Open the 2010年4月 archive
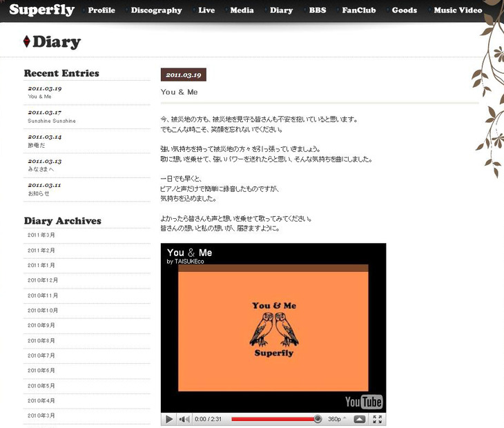This screenshot has width=504, height=428. click(41, 400)
